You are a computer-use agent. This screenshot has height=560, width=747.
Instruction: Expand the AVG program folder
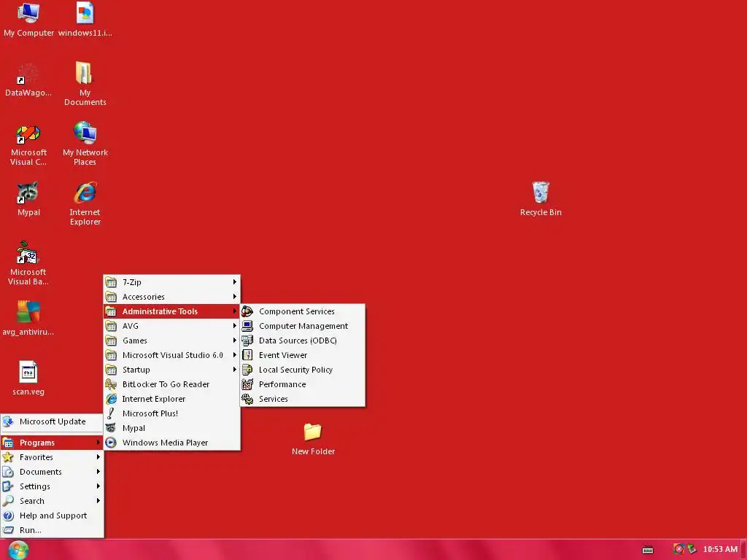[171, 326]
